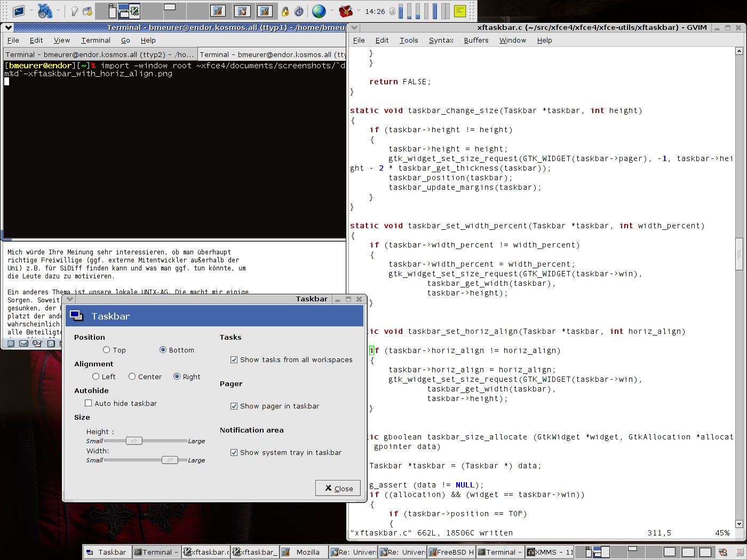The width and height of the screenshot is (747, 560).
Task: Open Window menu in GVIM
Action: point(512,40)
